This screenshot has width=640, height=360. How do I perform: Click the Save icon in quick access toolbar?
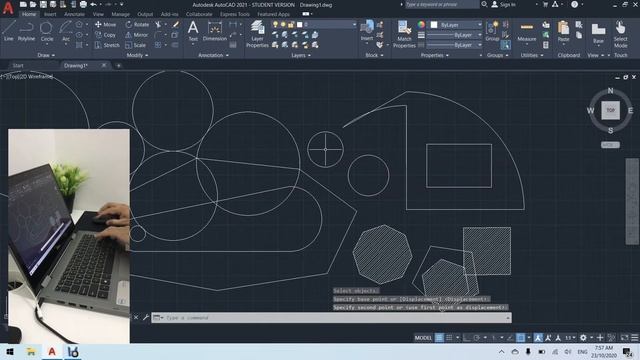pyautogui.click(x=43, y=4)
